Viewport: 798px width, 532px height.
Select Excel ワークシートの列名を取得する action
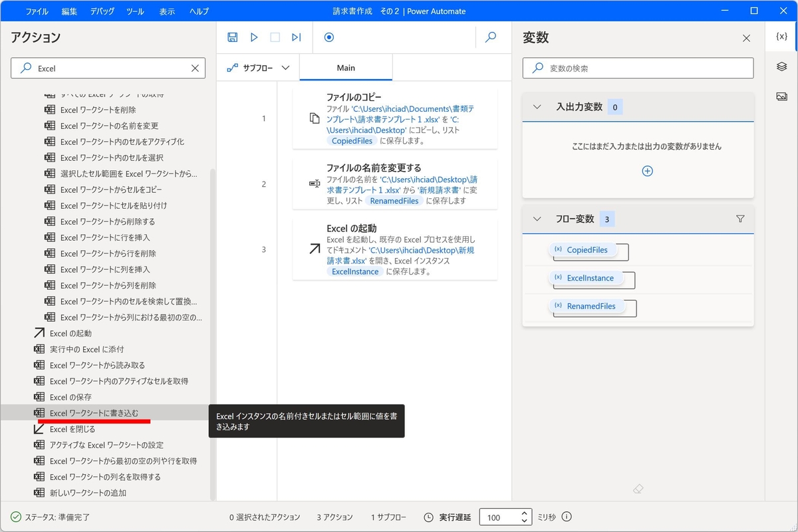(105, 477)
